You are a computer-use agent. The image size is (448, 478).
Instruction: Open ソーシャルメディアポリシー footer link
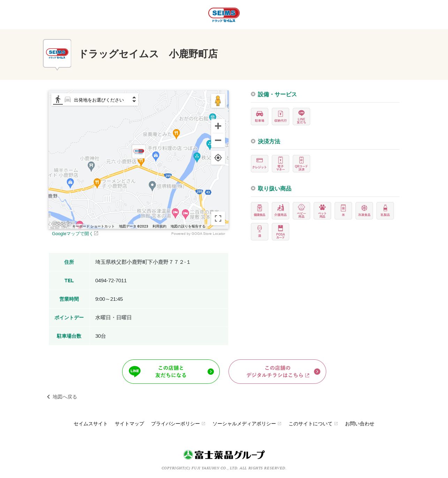click(247, 424)
